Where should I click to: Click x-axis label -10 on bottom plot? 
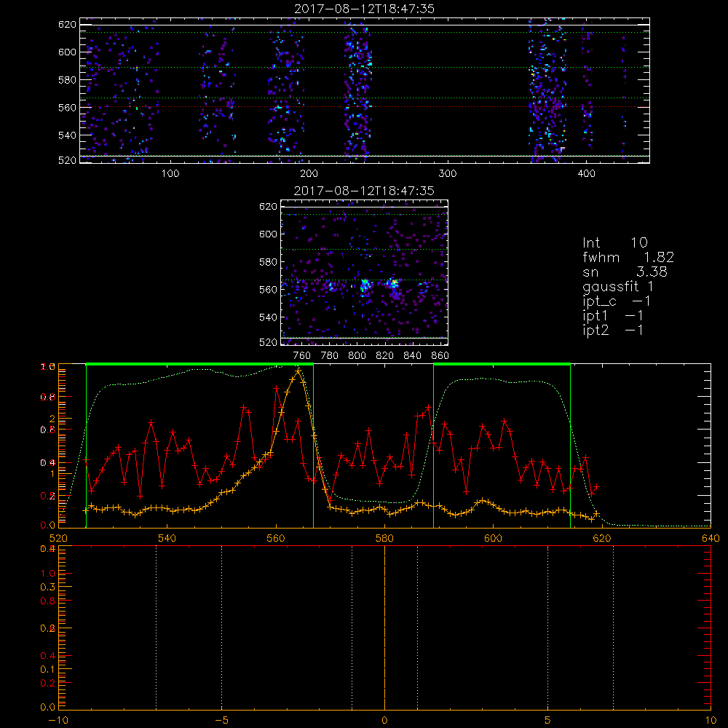[x=59, y=721]
